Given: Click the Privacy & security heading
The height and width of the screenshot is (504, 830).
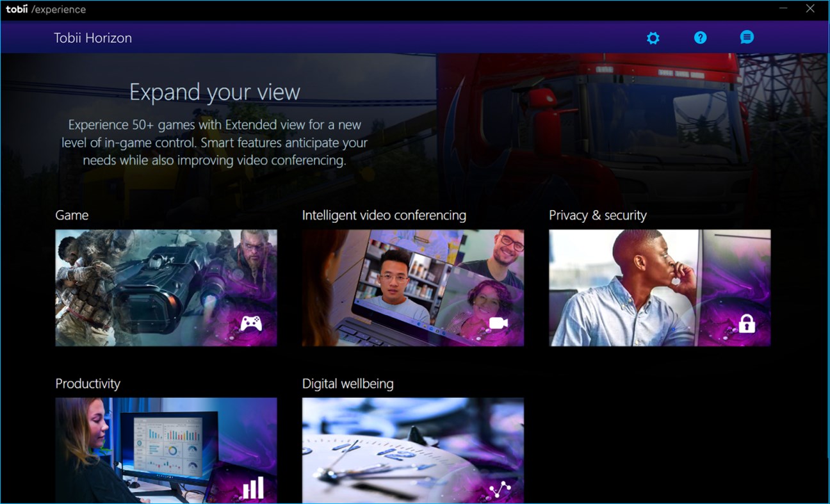Looking at the screenshot, I should (598, 215).
